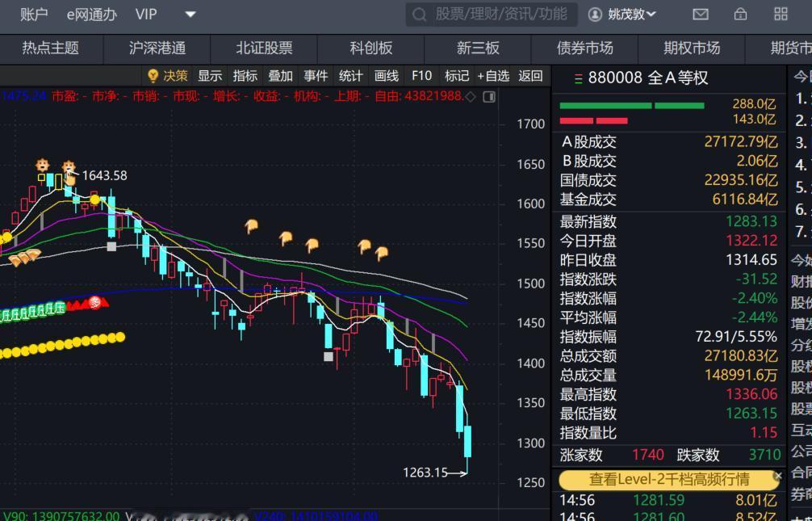Image resolution: width=812 pixels, height=521 pixels.
Task: Click the 880008 全A等权 title
Action: (648, 78)
